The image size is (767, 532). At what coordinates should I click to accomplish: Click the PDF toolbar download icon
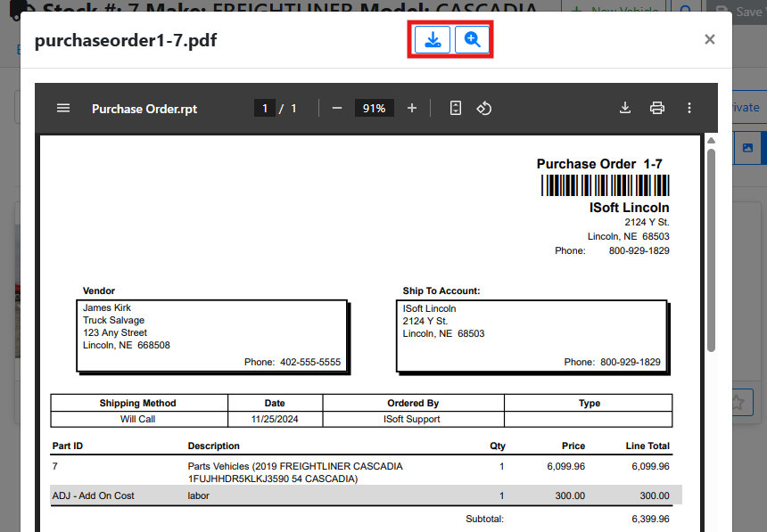pyautogui.click(x=625, y=108)
